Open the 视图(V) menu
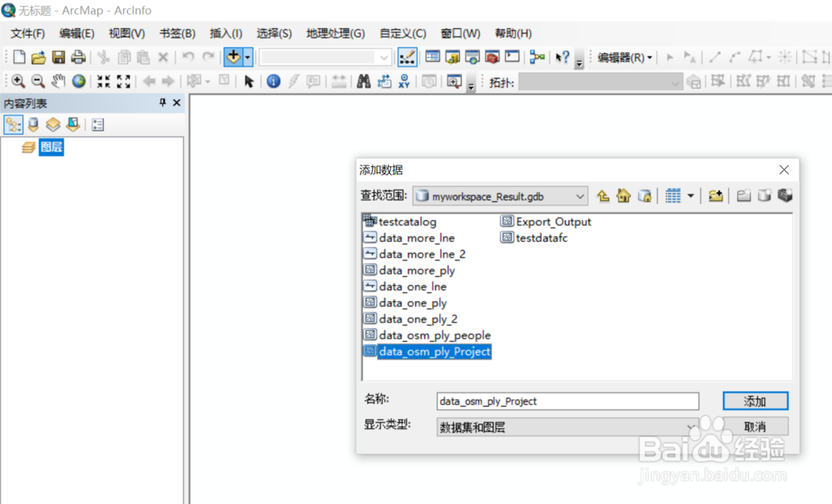Viewport: 832px width, 504px height. (x=126, y=33)
